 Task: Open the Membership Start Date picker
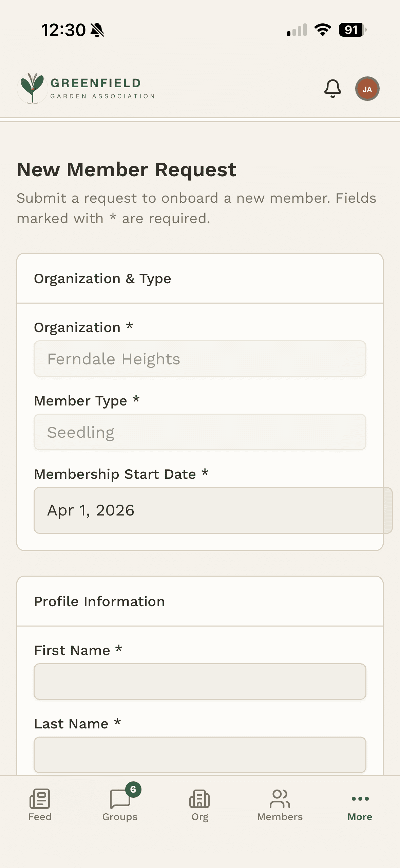tap(200, 509)
